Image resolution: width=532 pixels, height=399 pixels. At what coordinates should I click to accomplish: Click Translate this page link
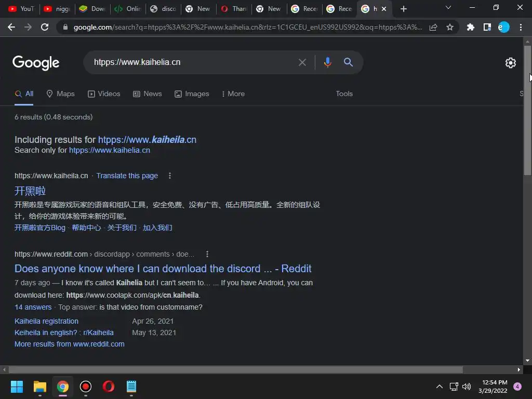127,176
